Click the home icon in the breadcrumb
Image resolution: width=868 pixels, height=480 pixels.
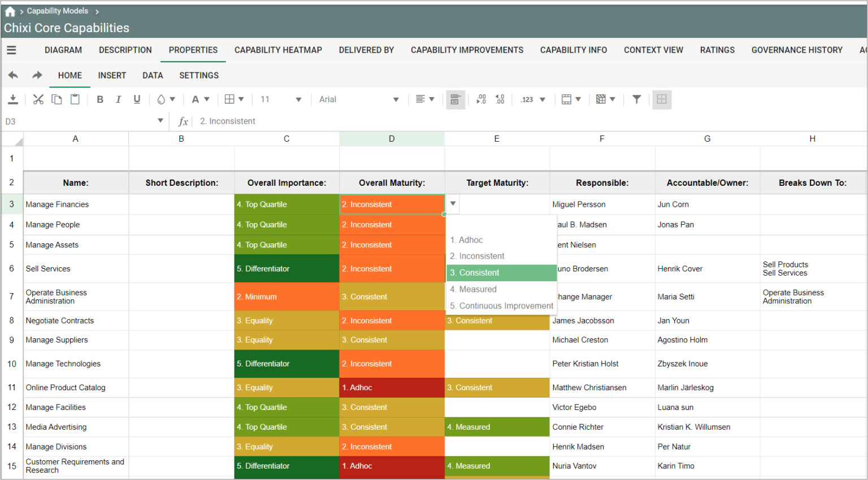click(10, 10)
